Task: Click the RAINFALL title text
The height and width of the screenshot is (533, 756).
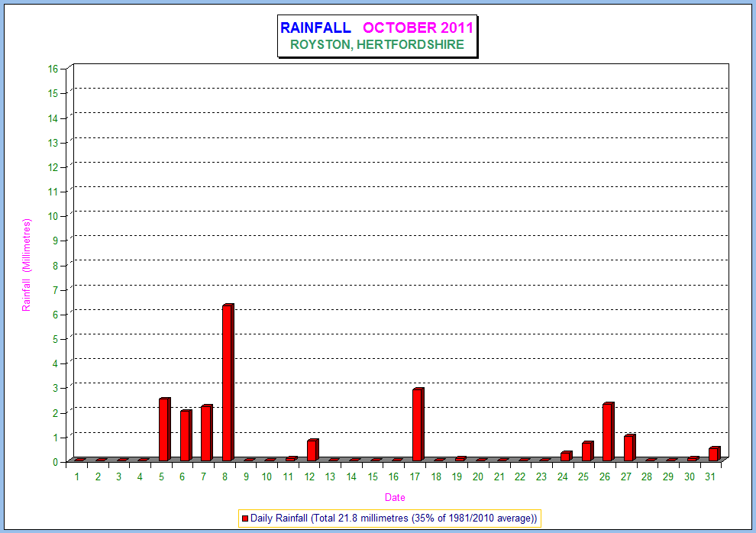Action: [x=315, y=28]
